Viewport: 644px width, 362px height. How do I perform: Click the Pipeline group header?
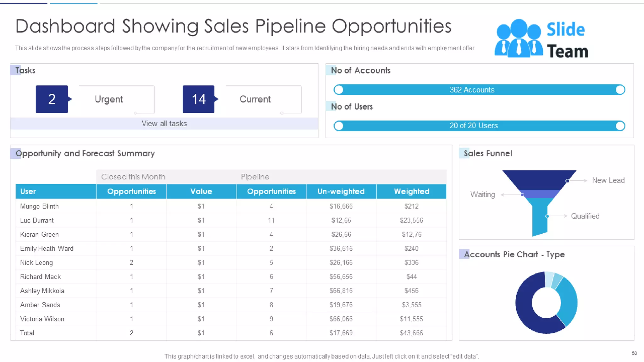[255, 177]
